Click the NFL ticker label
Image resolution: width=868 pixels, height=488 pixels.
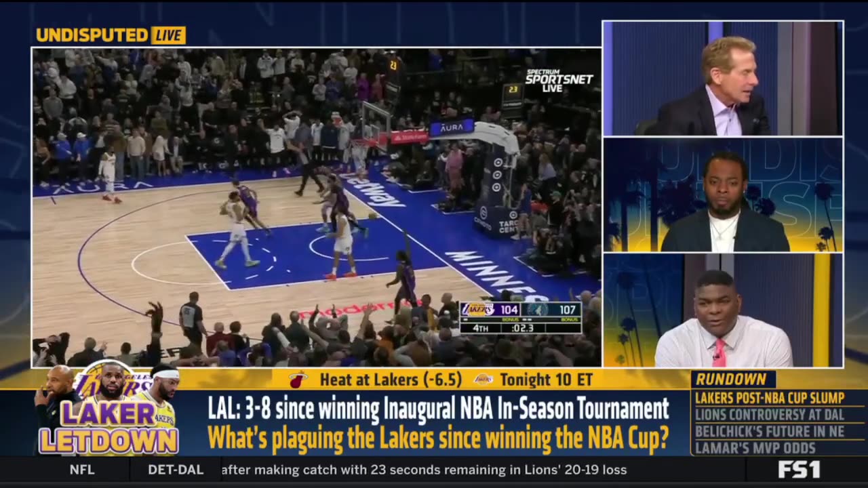[x=81, y=470]
